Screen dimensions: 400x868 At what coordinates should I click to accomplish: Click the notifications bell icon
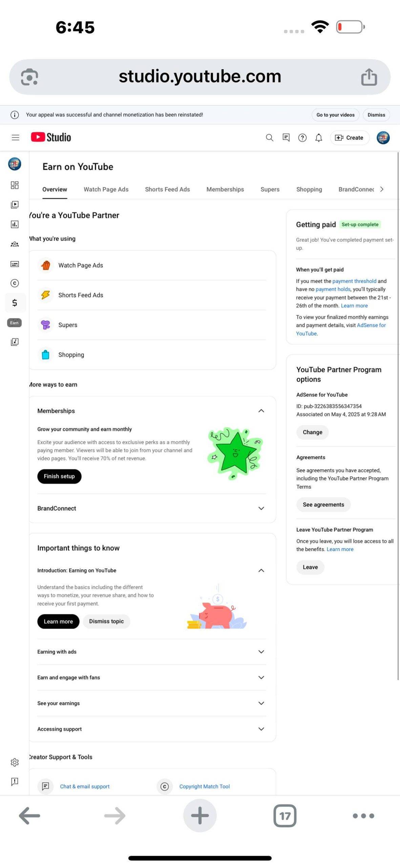click(318, 138)
